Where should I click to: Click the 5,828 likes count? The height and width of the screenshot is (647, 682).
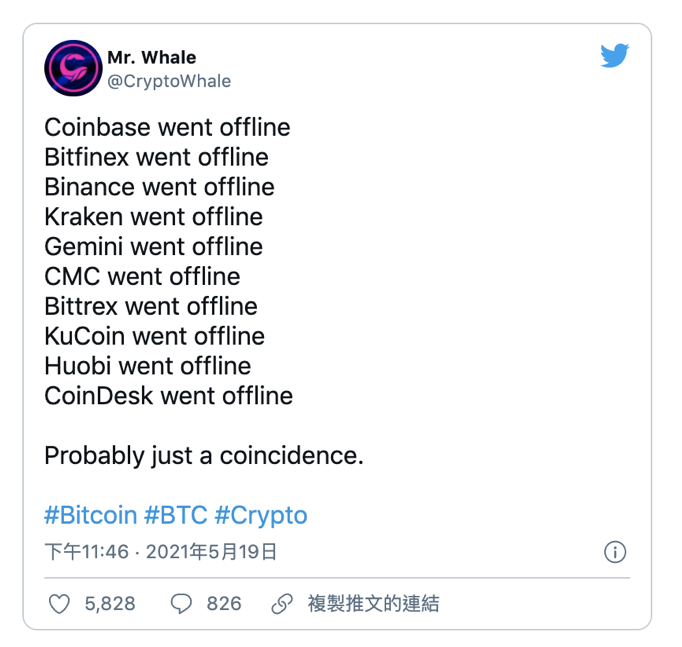pos(110,604)
